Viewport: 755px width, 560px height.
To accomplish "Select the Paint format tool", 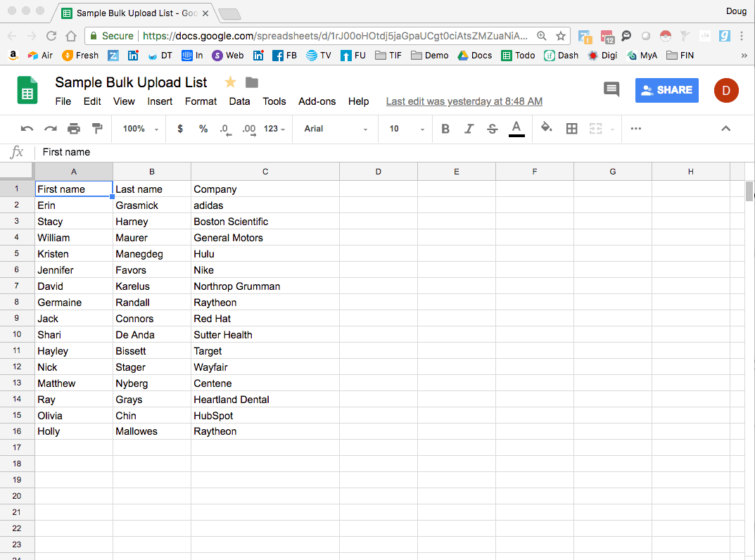I will coord(97,128).
